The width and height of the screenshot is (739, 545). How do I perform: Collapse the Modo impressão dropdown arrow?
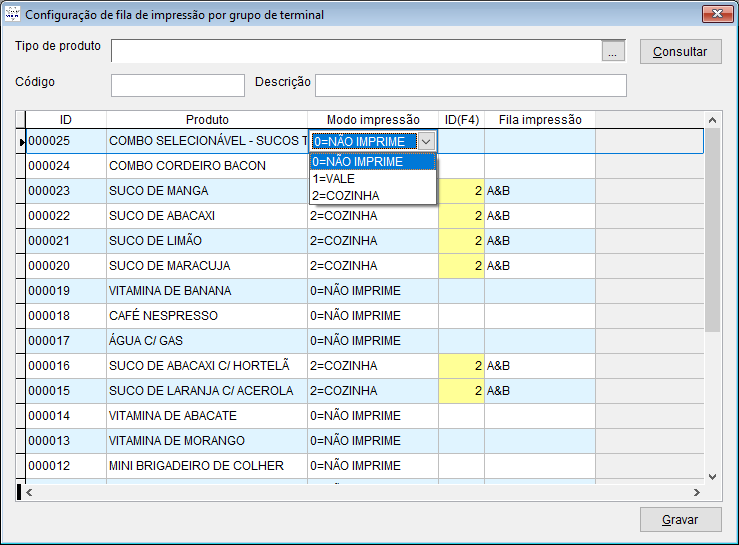tap(426, 142)
